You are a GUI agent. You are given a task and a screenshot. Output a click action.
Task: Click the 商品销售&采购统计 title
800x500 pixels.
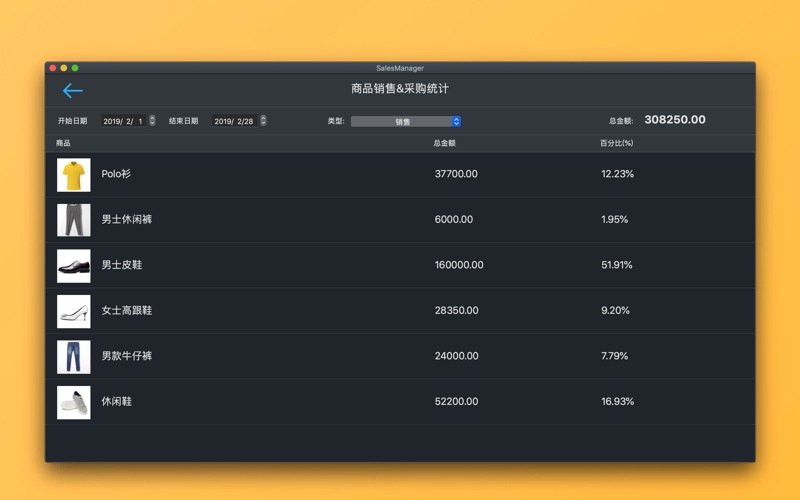point(399,89)
